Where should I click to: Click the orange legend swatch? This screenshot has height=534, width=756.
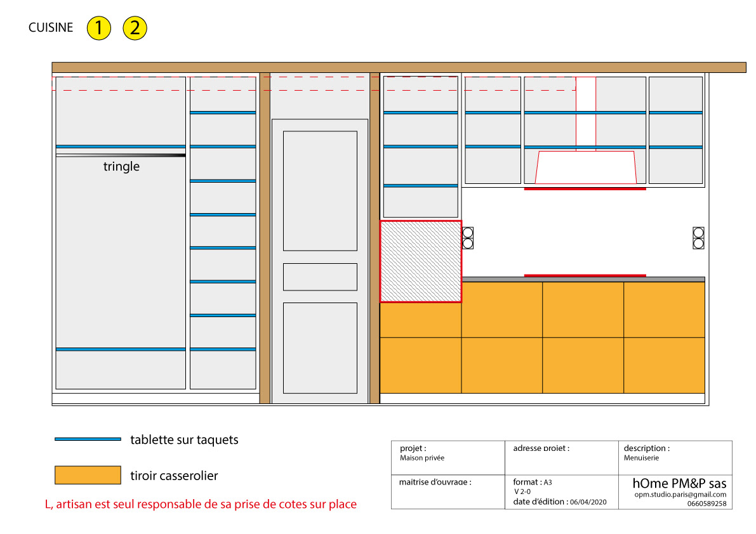point(88,475)
